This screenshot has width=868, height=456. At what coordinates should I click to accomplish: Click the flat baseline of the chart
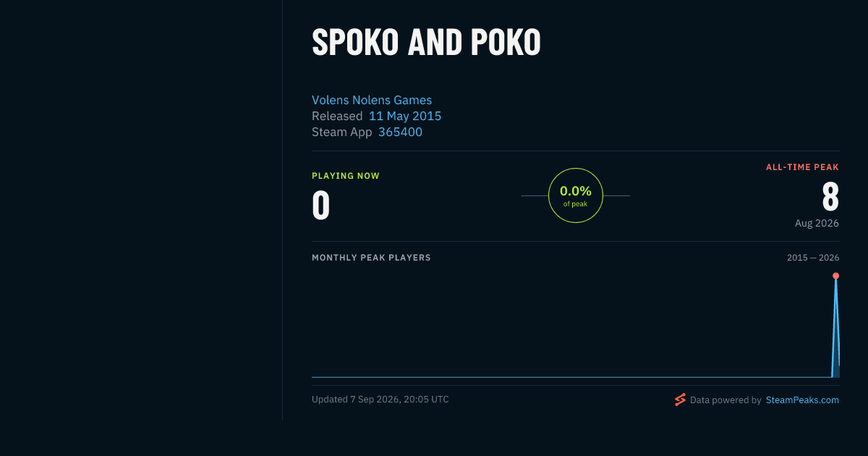[x=571, y=377]
